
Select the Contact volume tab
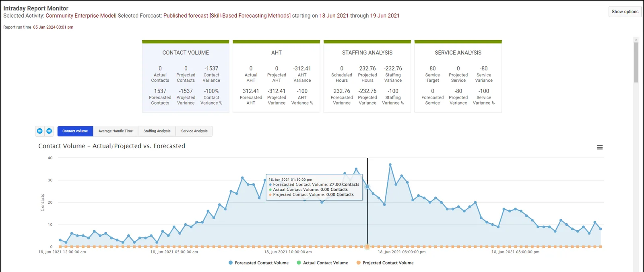tap(75, 131)
